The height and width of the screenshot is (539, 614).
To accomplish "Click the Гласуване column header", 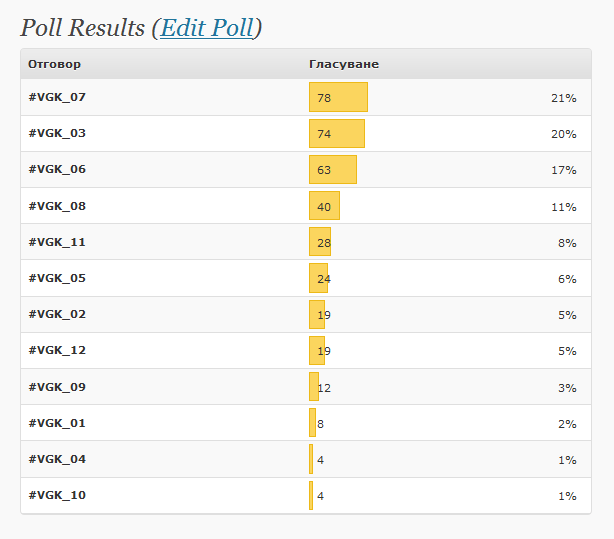I will coord(344,65).
